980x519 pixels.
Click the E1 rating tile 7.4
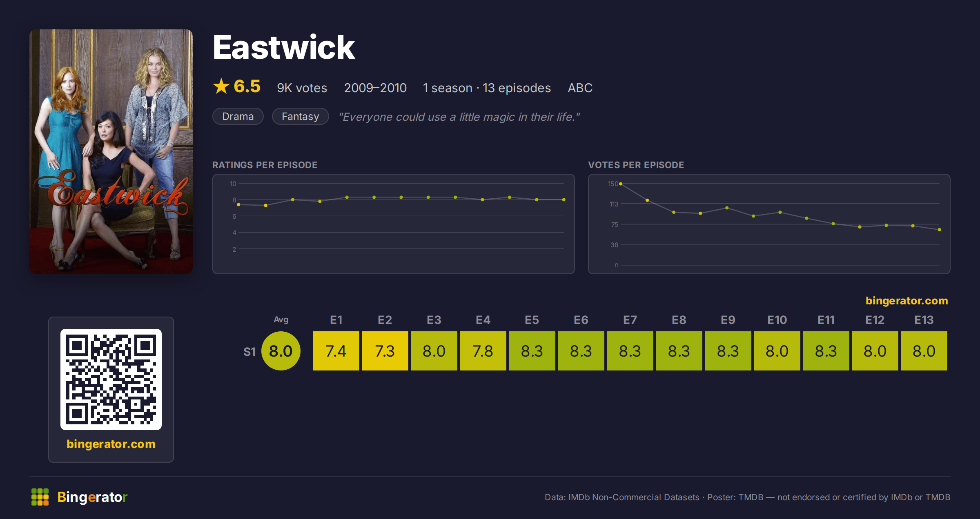pyautogui.click(x=336, y=351)
